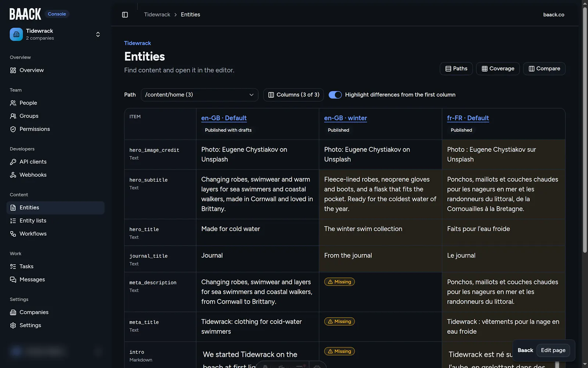Click the Webhooks icon
This screenshot has height=368, width=588.
click(13, 175)
